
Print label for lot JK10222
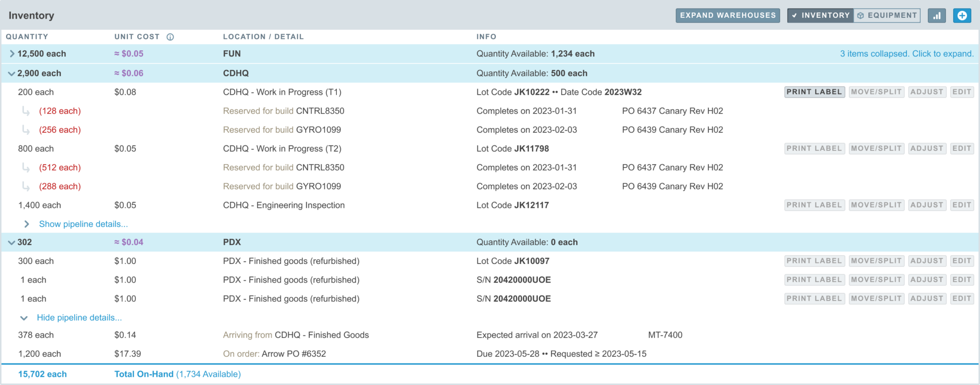814,92
